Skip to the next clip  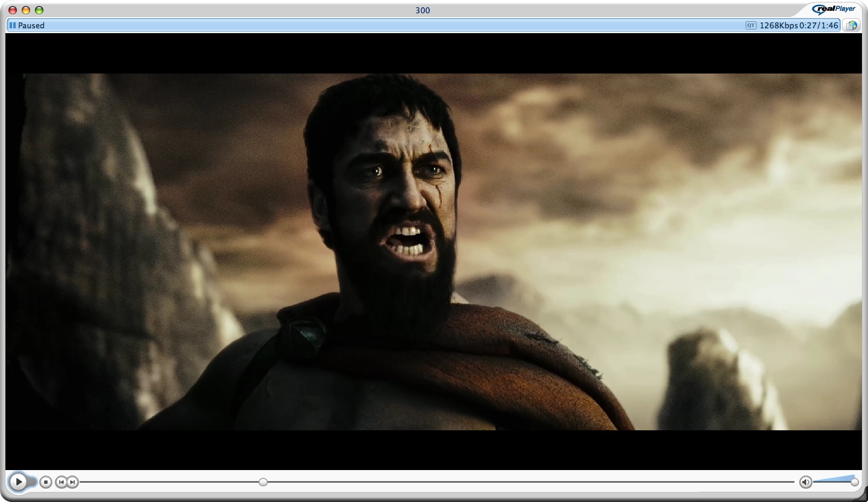click(x=72, y=482)
